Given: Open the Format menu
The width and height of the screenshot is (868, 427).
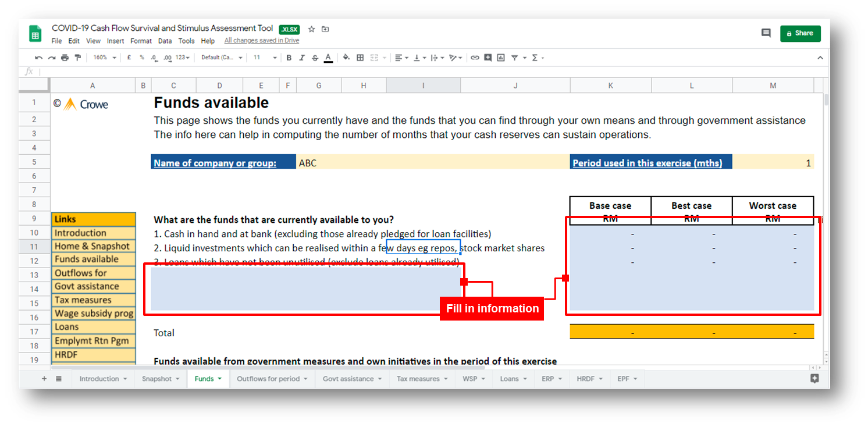Looking at the screenshot, I should pos(141,41).
